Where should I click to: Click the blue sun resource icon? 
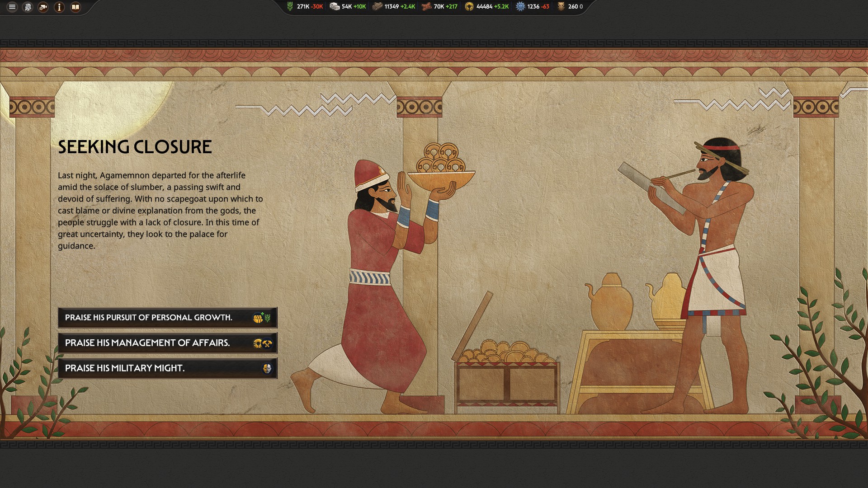(x=520, y=6)
